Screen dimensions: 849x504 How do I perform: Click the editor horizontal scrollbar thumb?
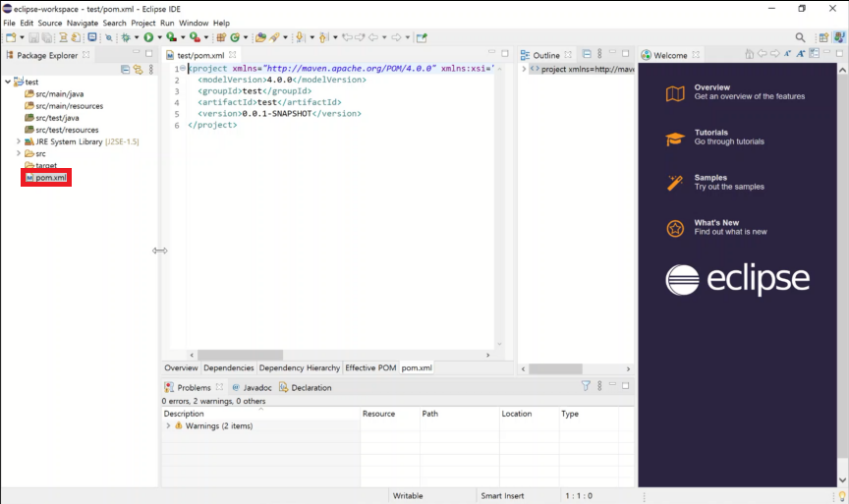pos(240,355)
